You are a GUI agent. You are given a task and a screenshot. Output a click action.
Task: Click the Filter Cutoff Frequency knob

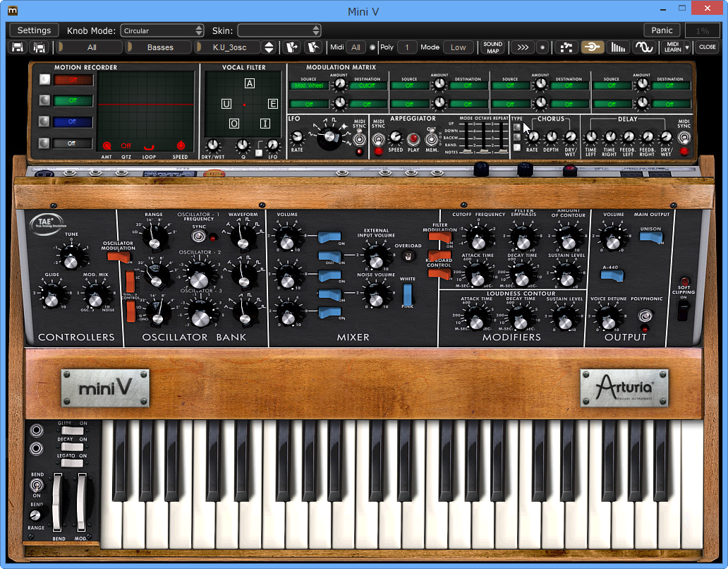click(x=478, y=238)
